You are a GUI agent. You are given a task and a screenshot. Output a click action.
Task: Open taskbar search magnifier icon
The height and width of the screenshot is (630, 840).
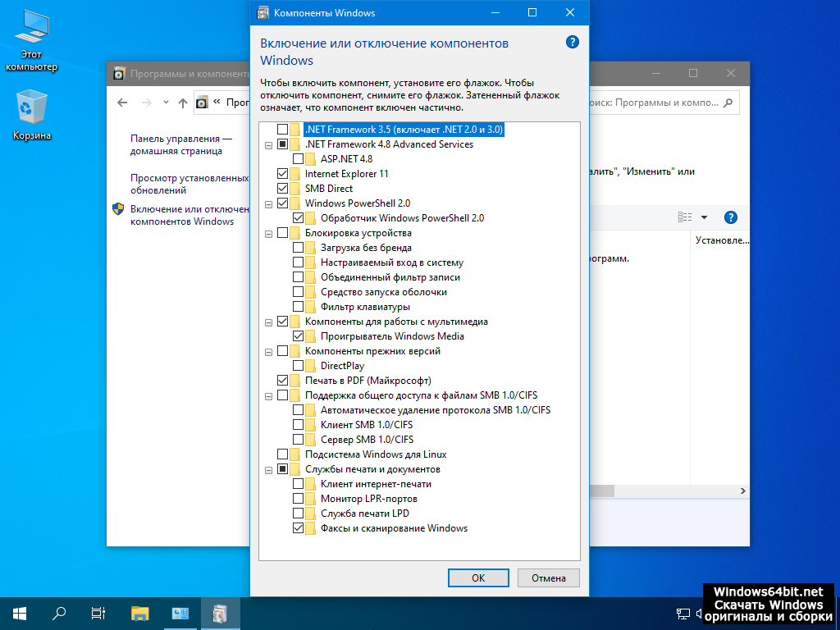coord(59,613)
